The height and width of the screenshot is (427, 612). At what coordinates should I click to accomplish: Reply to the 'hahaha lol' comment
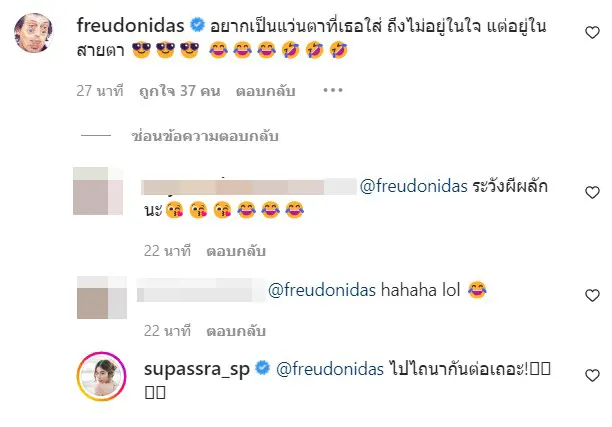(236, 331)
